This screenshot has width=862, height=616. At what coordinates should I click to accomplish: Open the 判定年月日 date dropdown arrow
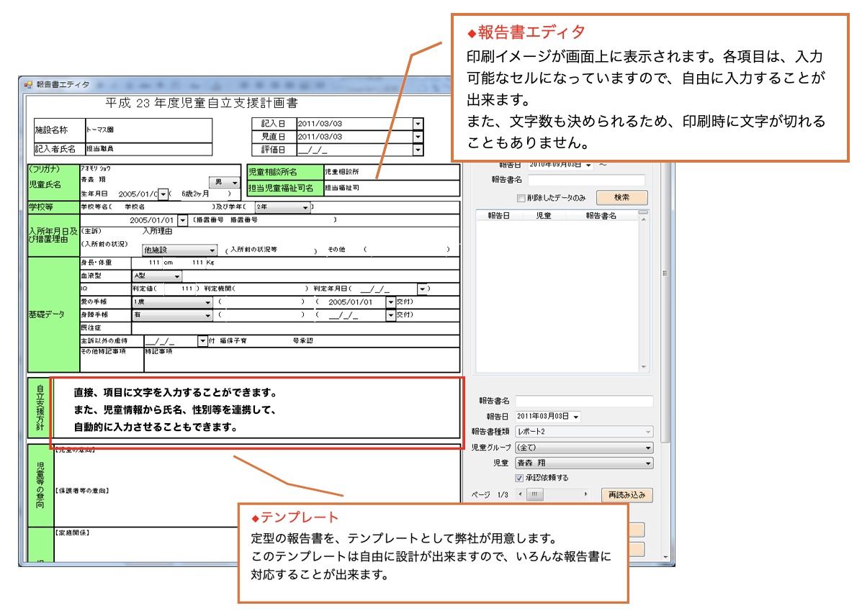point(422,289)
